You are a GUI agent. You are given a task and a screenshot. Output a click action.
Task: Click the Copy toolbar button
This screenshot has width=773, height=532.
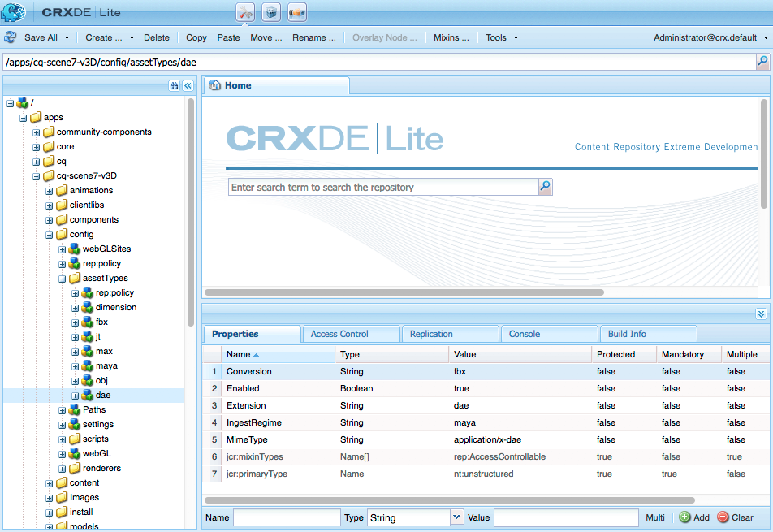pos(196,37)
